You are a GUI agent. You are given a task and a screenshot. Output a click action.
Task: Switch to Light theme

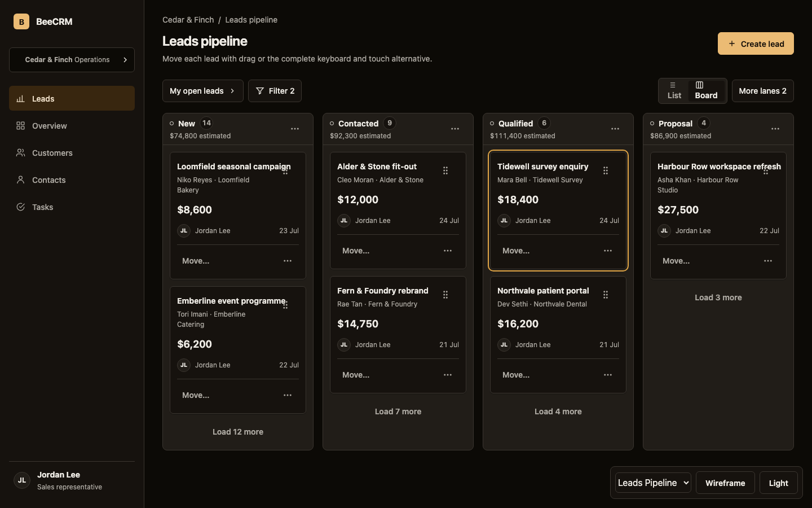point(778,483)
